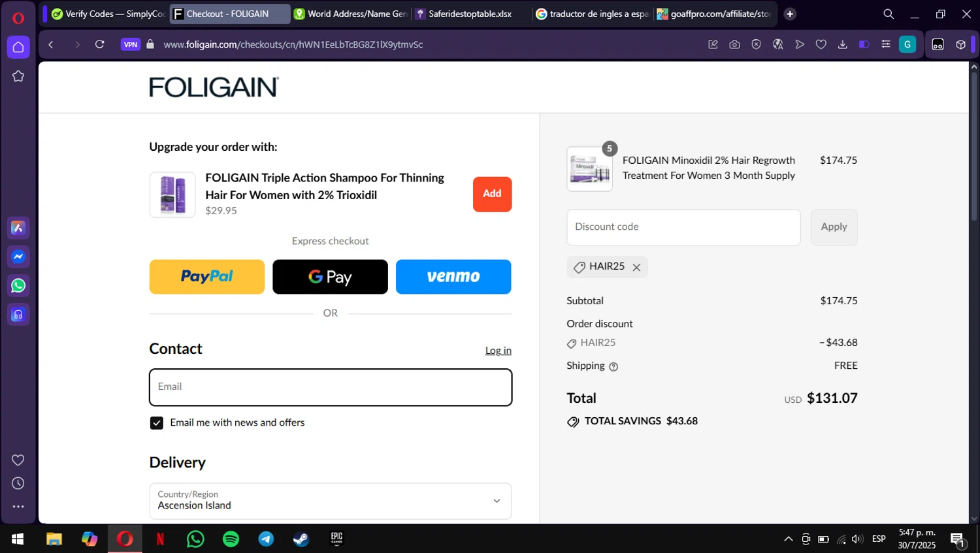Go back to previous page
This screenshot has height=553, width=980.
pos(51,44)
